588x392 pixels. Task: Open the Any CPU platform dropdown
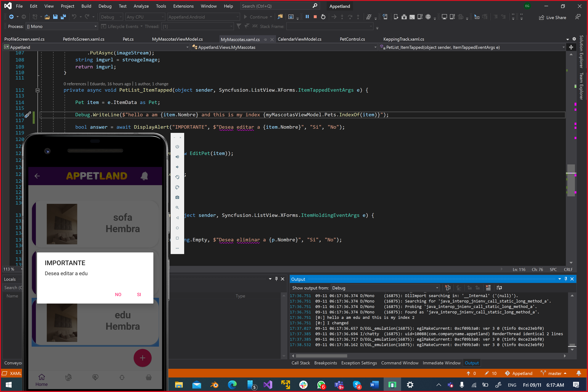[145, 17]
